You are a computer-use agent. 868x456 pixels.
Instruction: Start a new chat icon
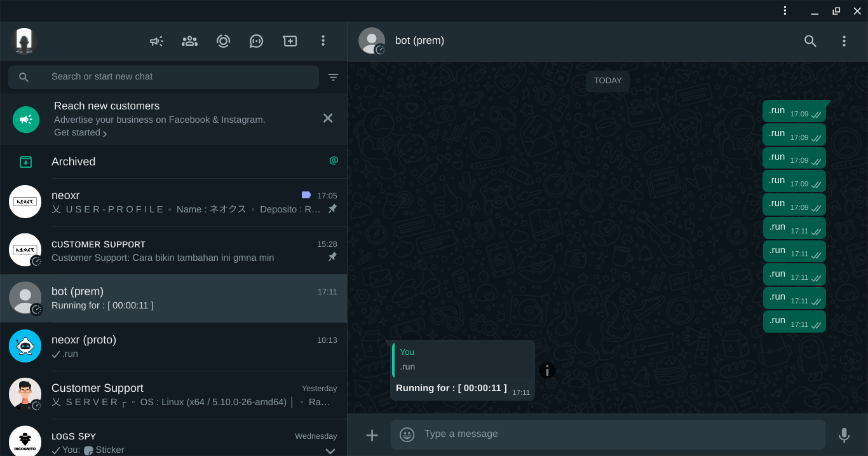coord(290,41)
